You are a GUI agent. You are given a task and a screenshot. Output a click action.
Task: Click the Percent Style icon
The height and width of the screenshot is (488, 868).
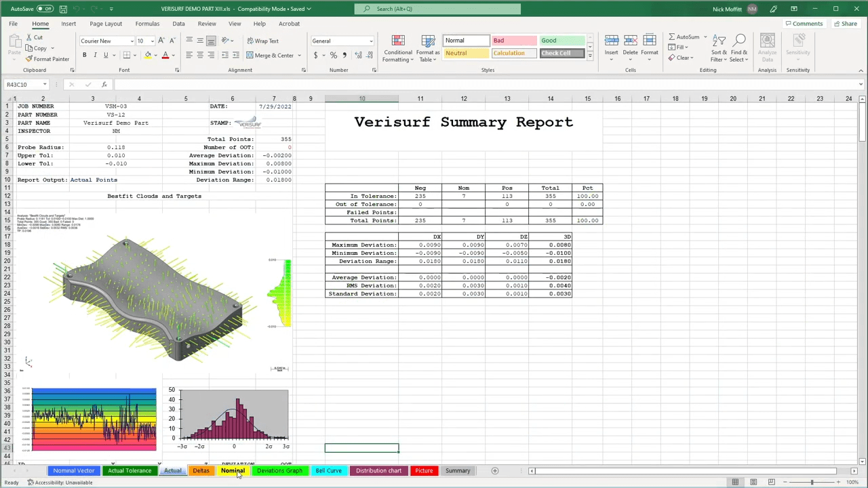(333, 55)
